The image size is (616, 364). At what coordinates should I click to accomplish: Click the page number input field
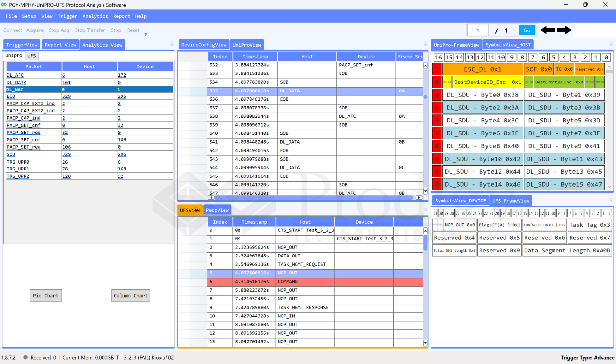click(478, 30)
